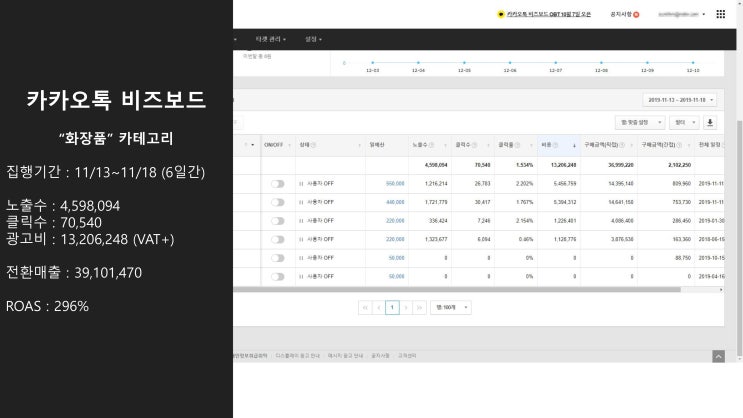The image size is (743, 418).
Task: Toggle switch in row dated 2019-04-16
Action: [278, 277]
